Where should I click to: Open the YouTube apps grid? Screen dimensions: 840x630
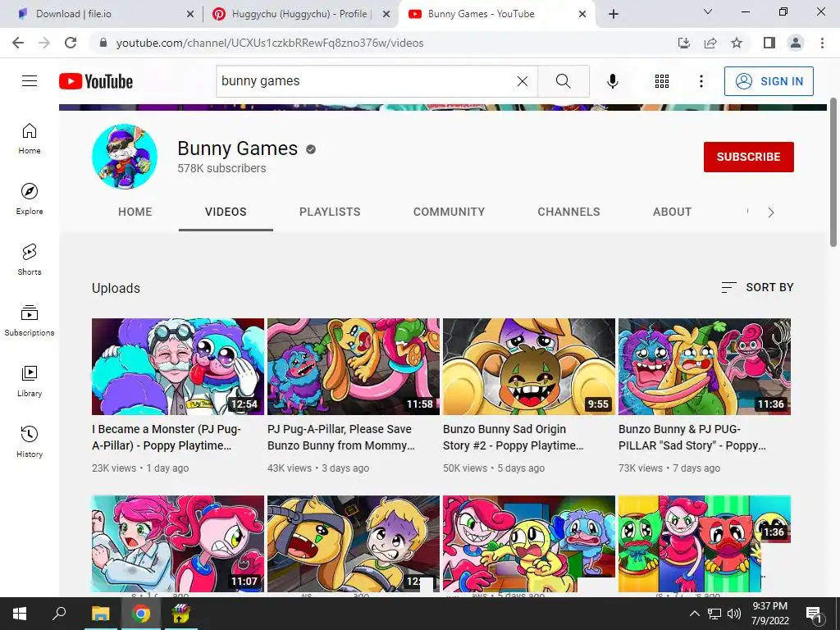662,81
